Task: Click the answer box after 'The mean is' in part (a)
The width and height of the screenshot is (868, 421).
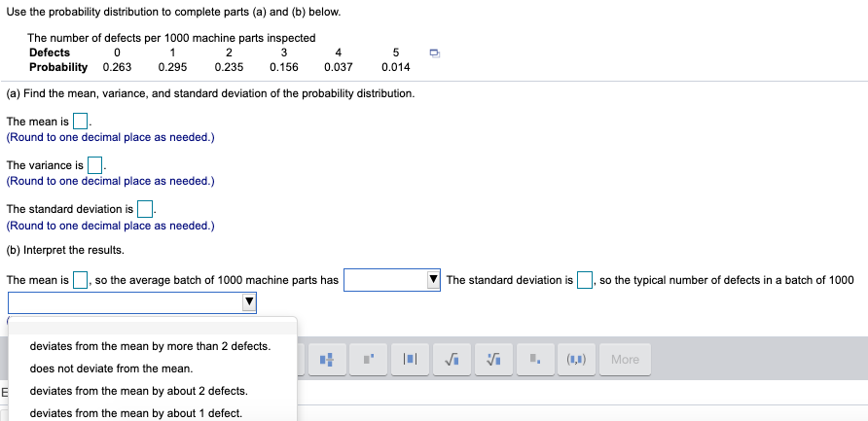Action: (x=81, y=122)
